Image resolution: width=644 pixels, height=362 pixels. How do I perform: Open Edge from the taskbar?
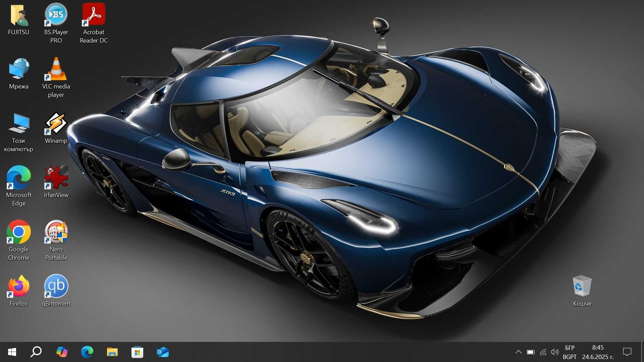87,352
